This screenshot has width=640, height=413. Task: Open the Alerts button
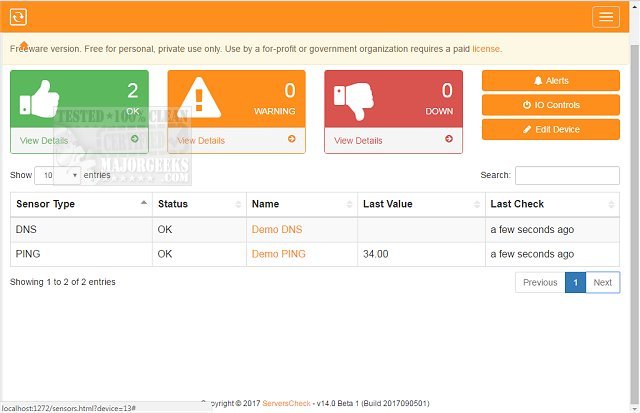click(551, 80)
